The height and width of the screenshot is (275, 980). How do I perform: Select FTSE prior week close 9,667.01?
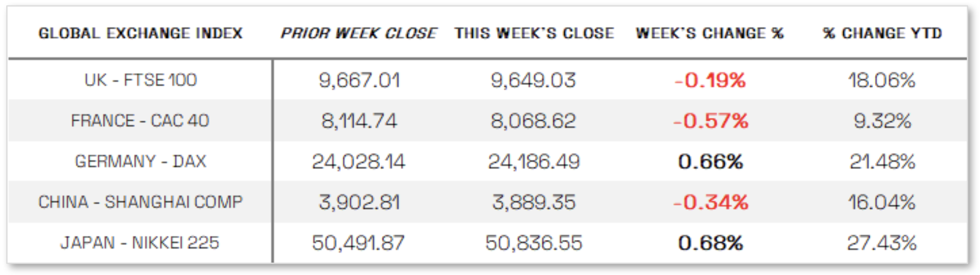(x=359, y=81)
